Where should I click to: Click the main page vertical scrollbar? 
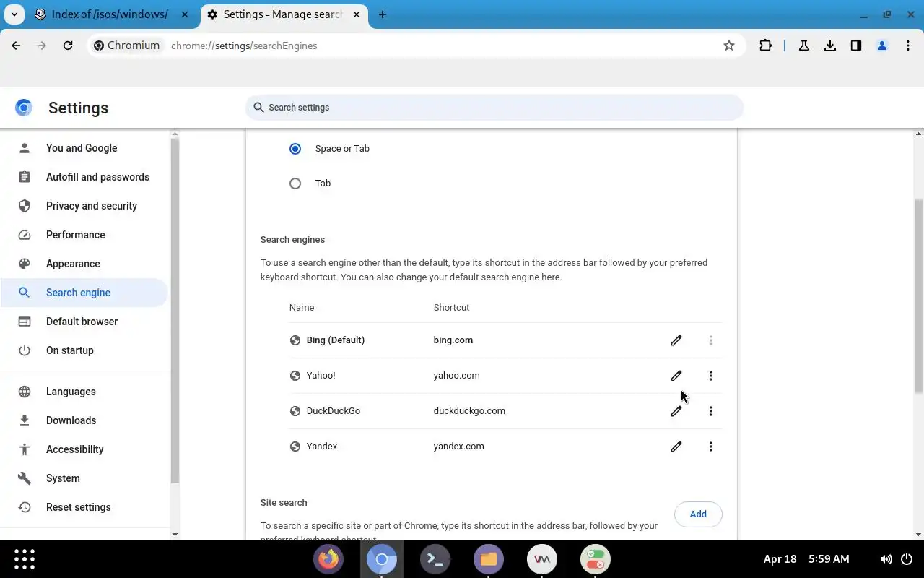(919, 297)
